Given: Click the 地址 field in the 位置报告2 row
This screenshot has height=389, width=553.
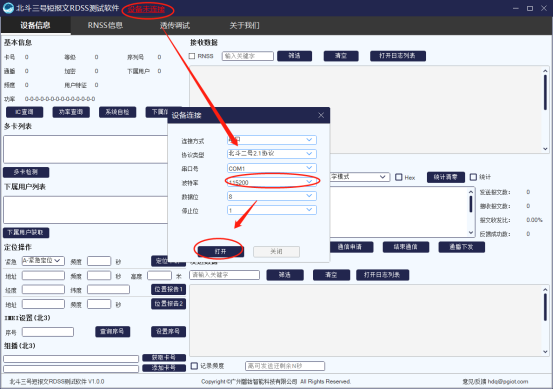Looking at the screenshot, I should (43, 304).
